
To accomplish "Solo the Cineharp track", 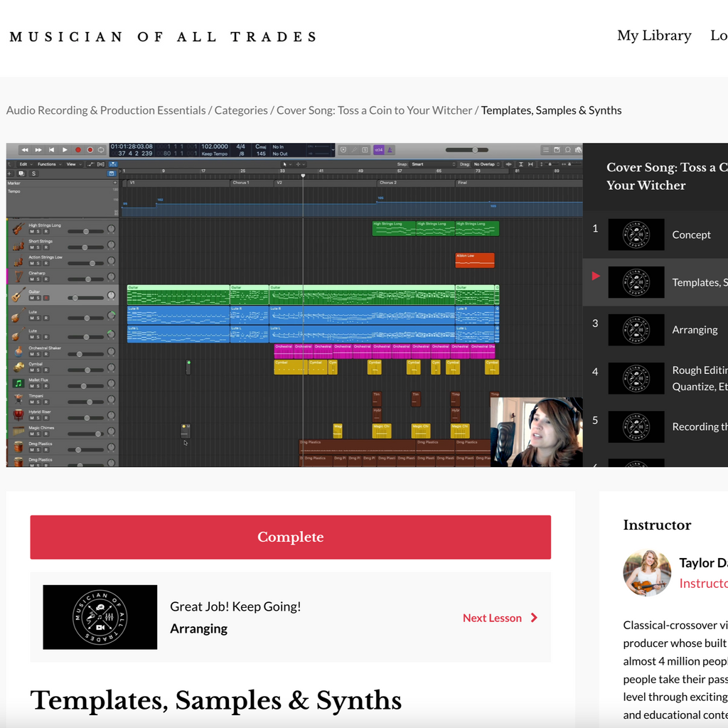I will (x=38, y=280).
